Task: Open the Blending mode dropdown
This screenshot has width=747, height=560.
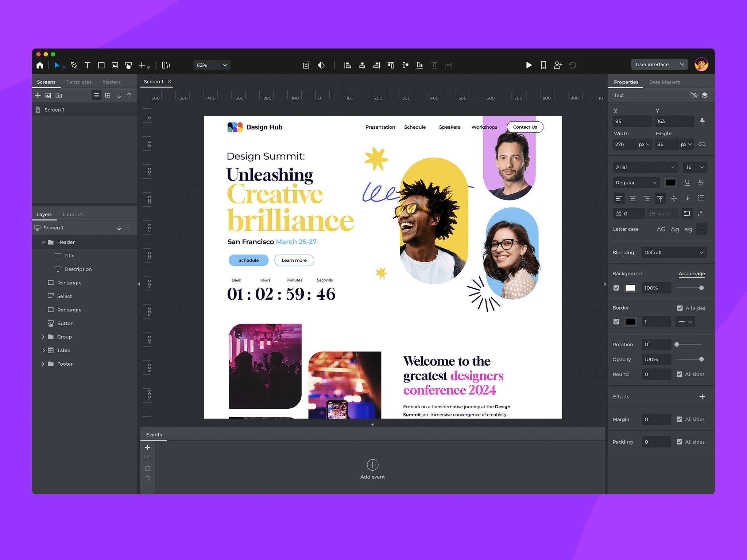Action: (674, 252)
